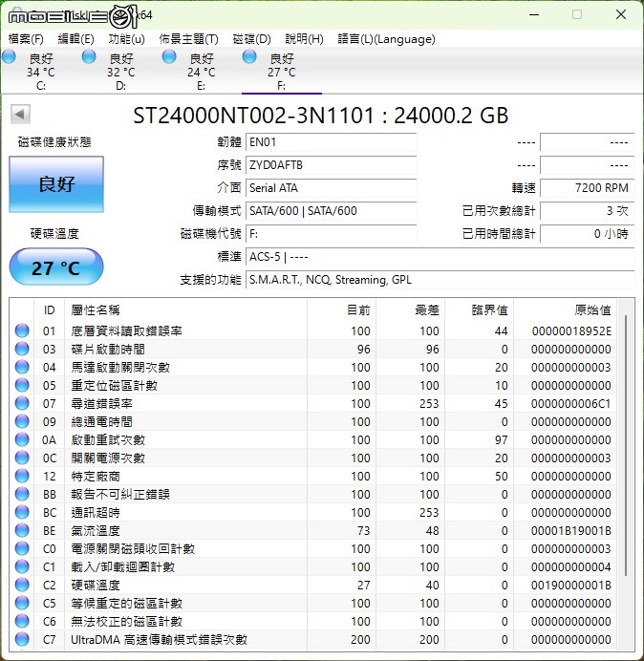644x661 pixels.
Task: Click status orb of attribute 03 碟片啟動時間
Action: pos(22,349)
